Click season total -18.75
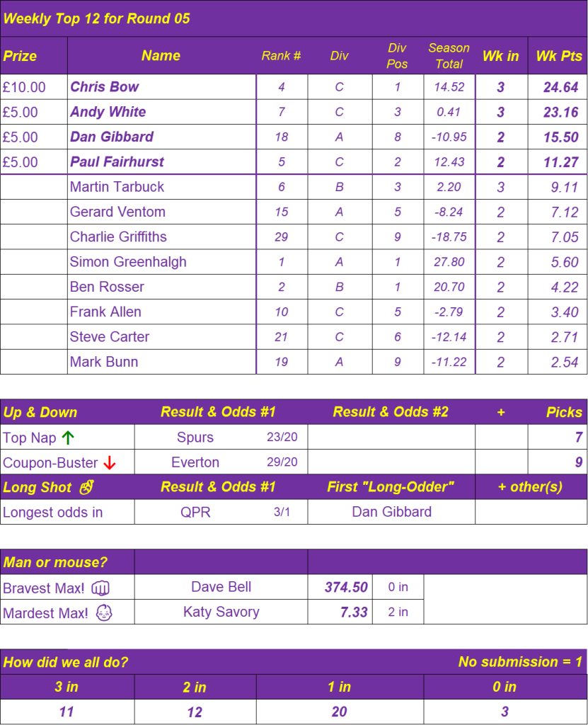This screenshot has width=588, height=725. (x=449, y=236)
